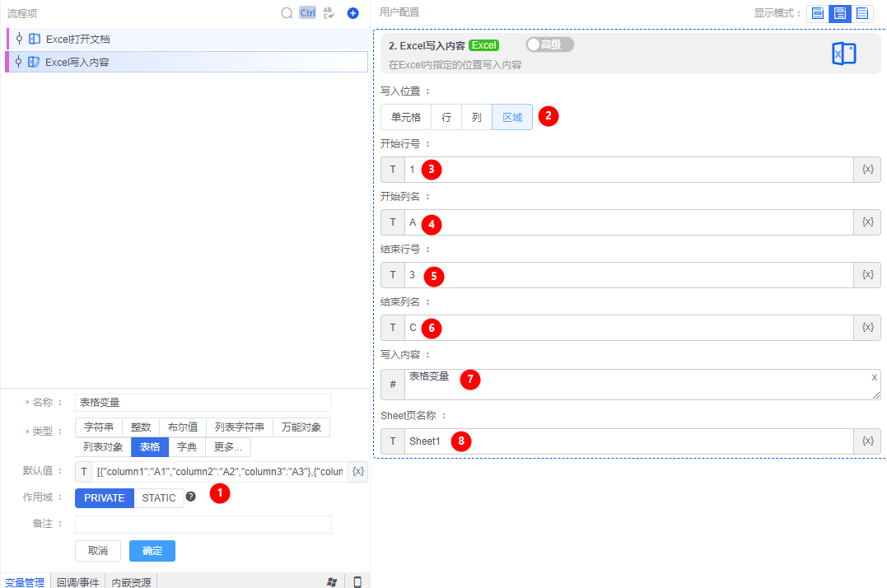Toggle the 高级 advanced switch
Screen dimensions: 887x588
[x=549, y=44]
